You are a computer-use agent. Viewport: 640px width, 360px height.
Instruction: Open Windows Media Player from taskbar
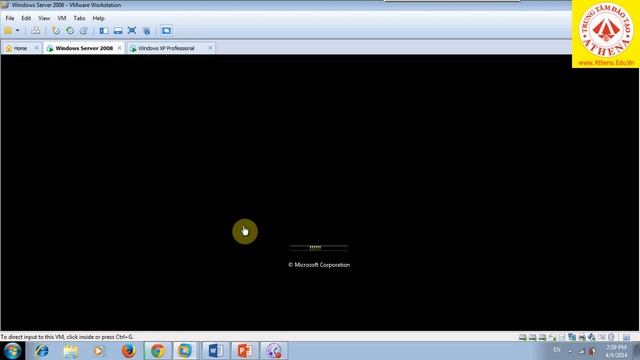(x=98, y=351)
